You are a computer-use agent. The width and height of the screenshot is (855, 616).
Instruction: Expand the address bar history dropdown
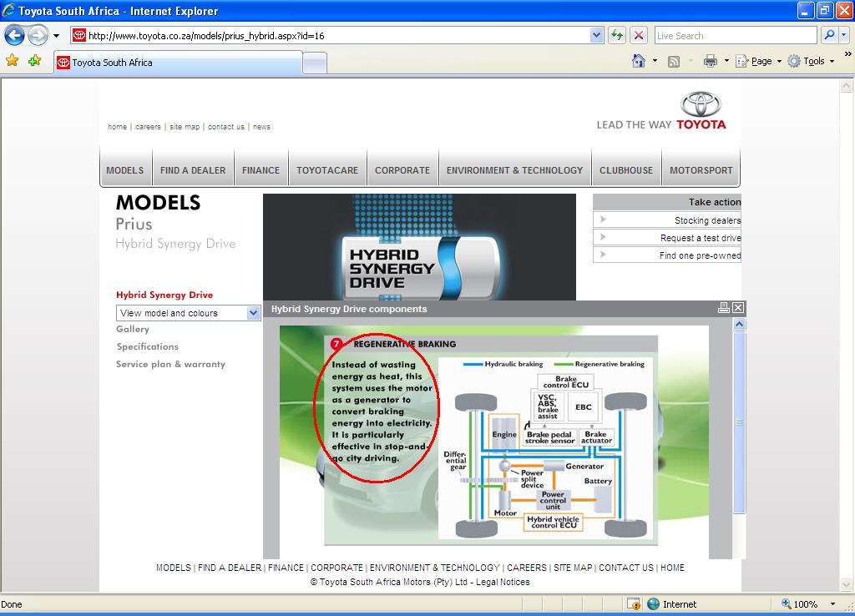(596, 36)
